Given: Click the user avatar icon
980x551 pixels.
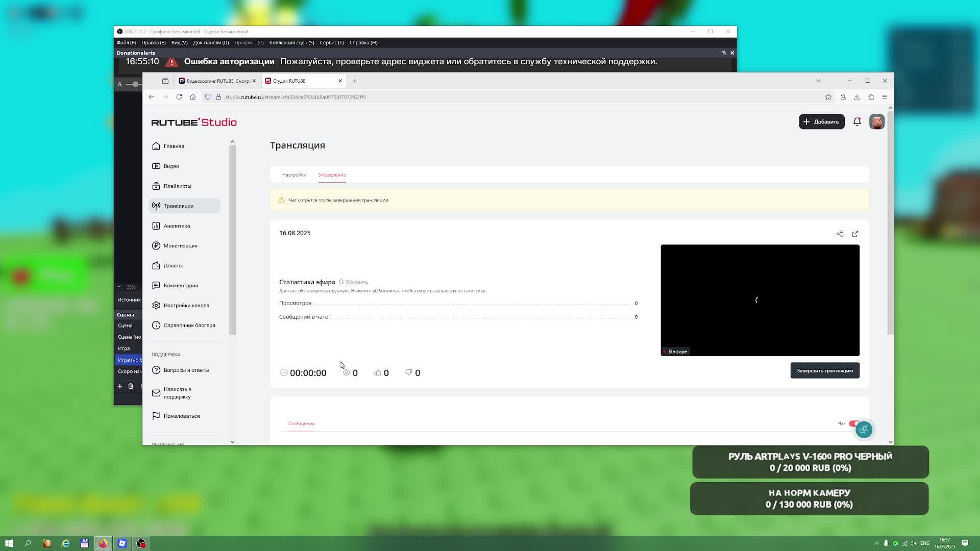Looking at the screenshot, I should [876, 122].
